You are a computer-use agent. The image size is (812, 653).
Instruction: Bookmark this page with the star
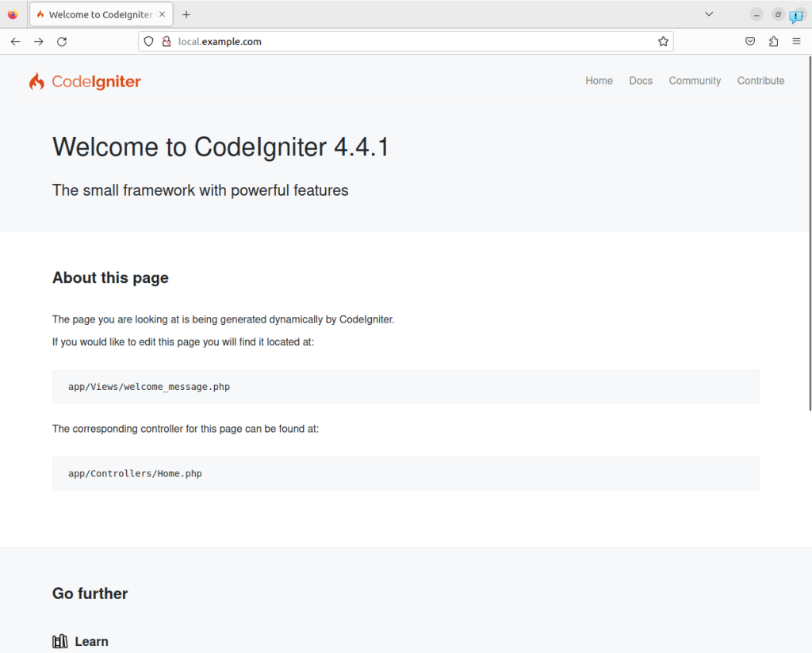pos(663,41)
